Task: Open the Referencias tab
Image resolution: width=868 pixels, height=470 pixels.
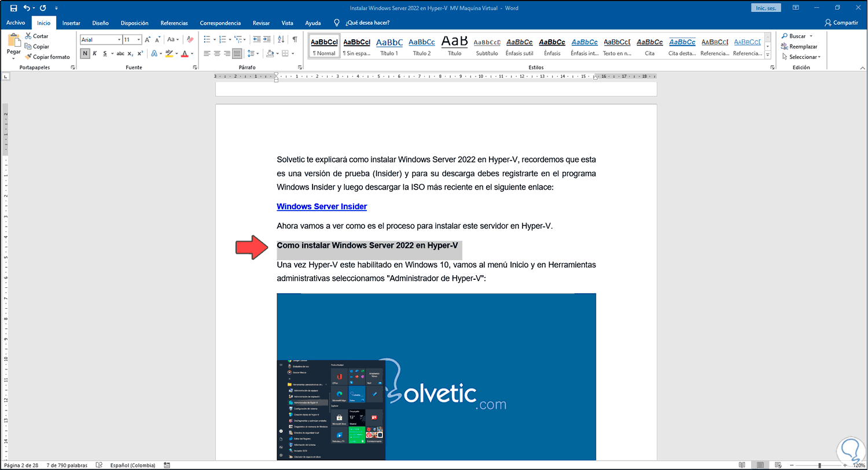Action: pos(174,23)
